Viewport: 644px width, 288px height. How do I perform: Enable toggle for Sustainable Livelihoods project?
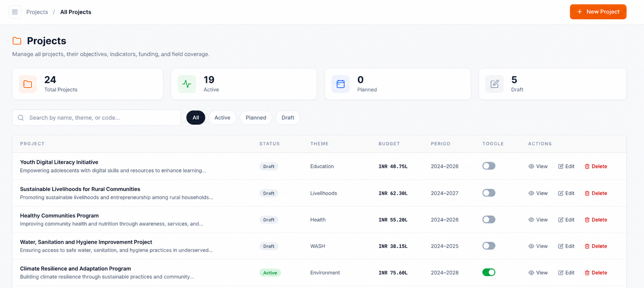click(x=489, y=193)
